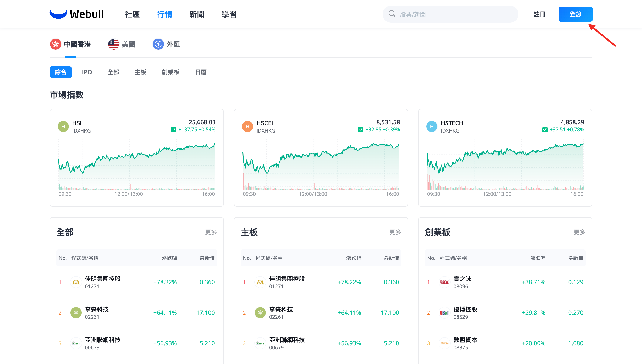Click 拿森科技 logo in 全部 list
The image size is (642, 364).
click(x=76, y=313)
